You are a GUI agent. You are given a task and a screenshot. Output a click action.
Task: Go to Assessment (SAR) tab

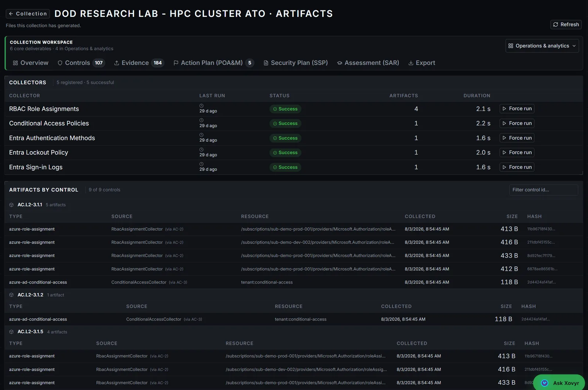pos(368,63)
